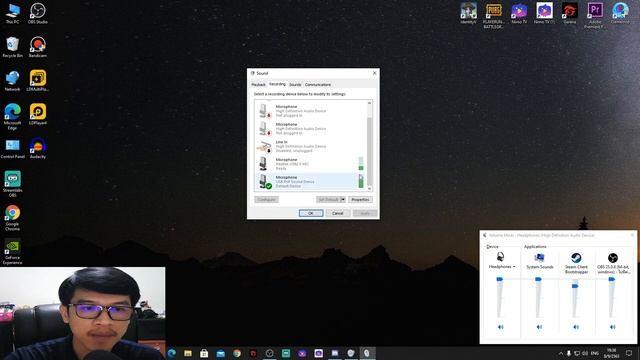The height and width of the screenshot is (360, 640).
Task: Open the Recycle Bin
Action: [x=12, y=47]
